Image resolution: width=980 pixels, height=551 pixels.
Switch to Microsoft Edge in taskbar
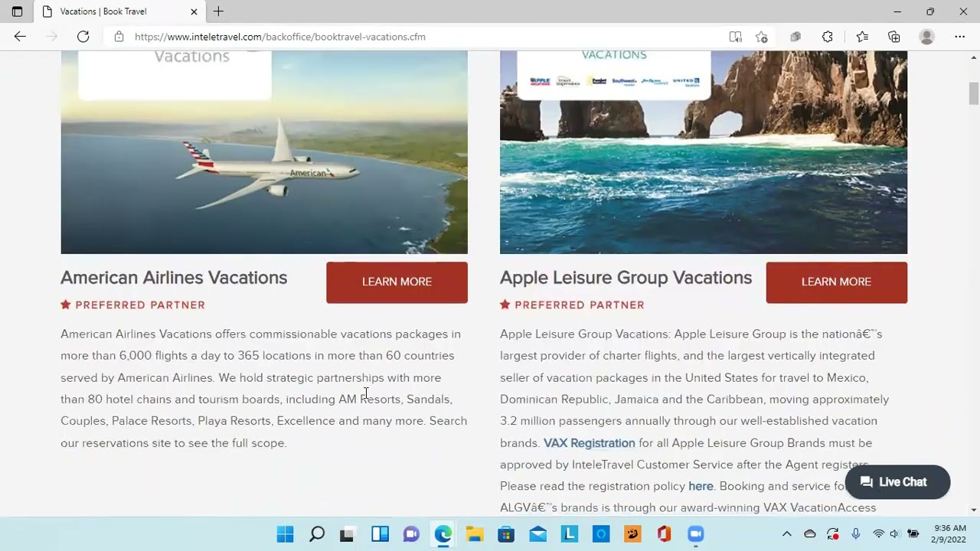443,534
